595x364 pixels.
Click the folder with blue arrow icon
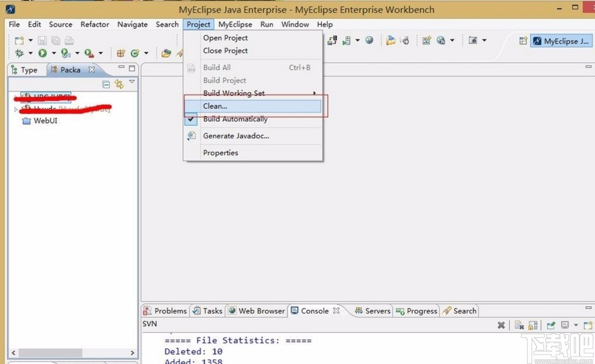[x=391, y=40]
